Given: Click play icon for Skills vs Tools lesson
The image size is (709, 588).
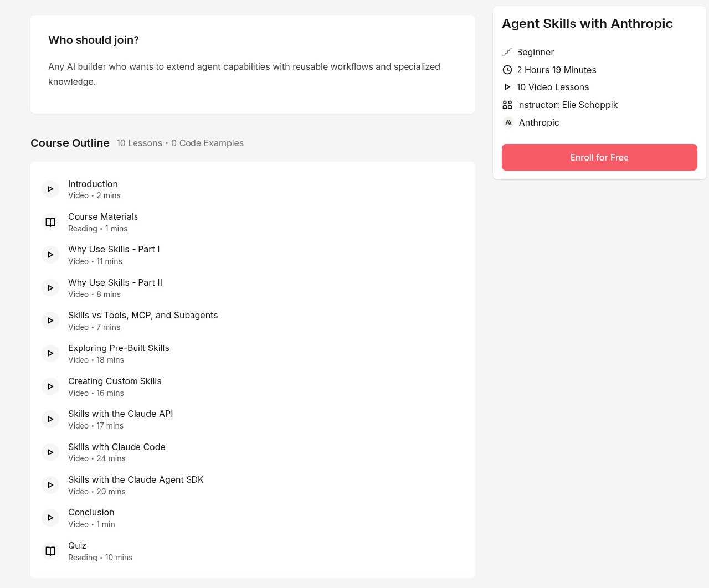Looking at the screenshot, I should pos(50,321).
